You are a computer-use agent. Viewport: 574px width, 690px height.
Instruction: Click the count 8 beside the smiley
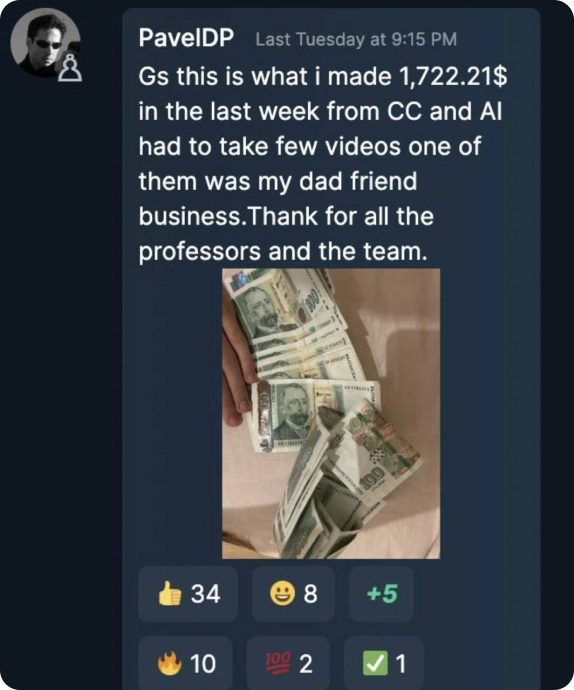[x=310, y=594]
